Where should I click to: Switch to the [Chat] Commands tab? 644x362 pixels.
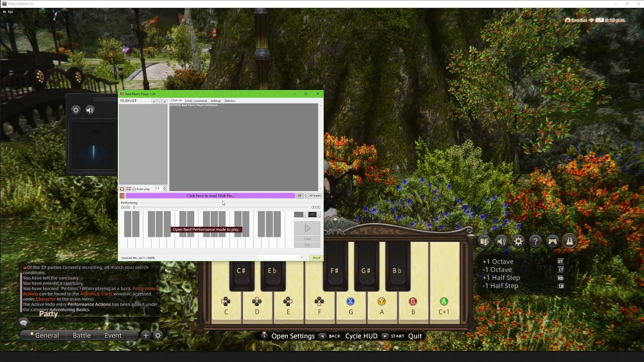(x=196, y=101)
